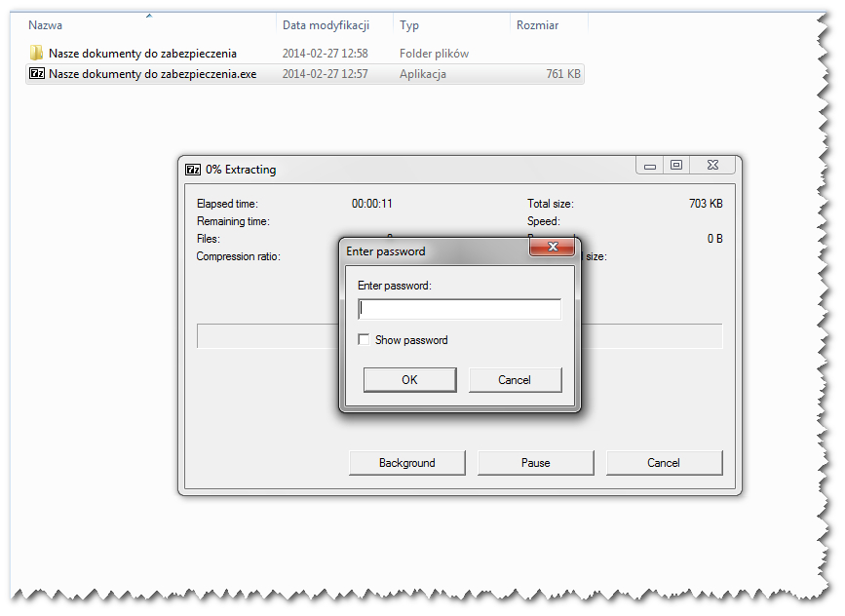Click the yellow folder icon in the file list

[x=37, y=53]
